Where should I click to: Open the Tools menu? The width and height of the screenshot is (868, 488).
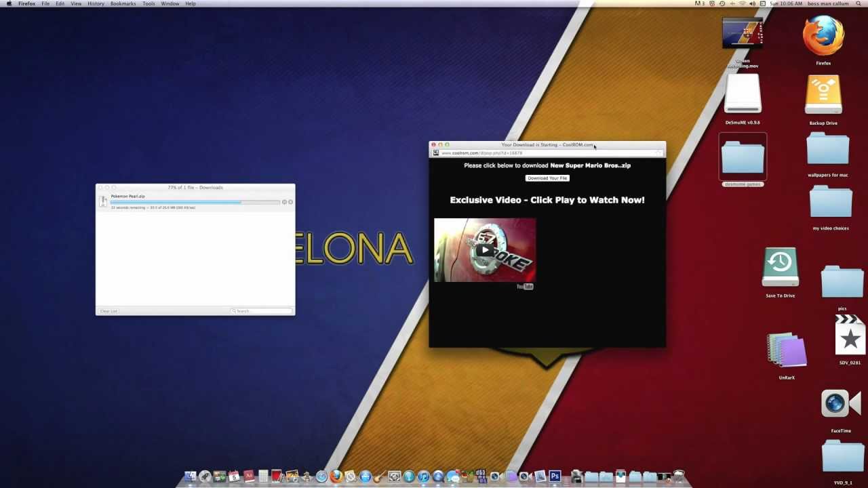pos(149,3)
